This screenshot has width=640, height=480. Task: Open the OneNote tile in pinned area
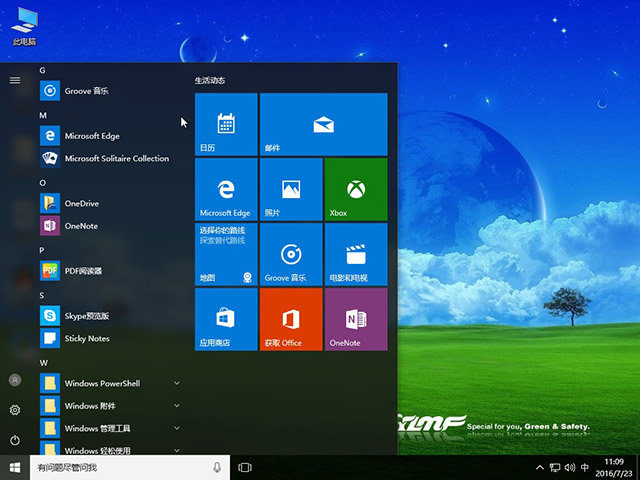coord(355,320)
